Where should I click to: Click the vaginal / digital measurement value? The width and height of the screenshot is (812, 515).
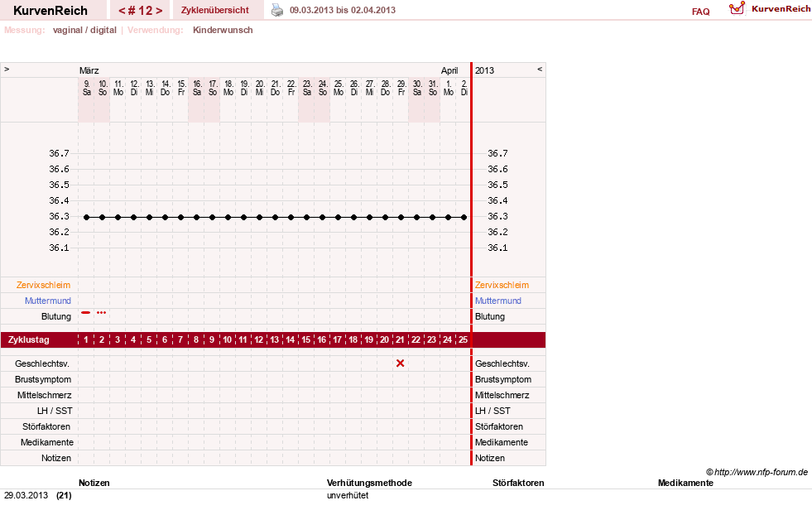coord(84,30)
